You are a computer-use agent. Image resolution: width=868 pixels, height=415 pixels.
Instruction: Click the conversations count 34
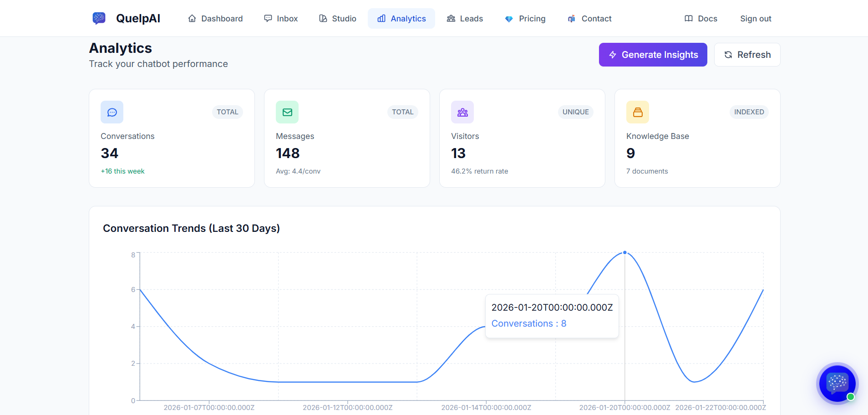point(110,154)
